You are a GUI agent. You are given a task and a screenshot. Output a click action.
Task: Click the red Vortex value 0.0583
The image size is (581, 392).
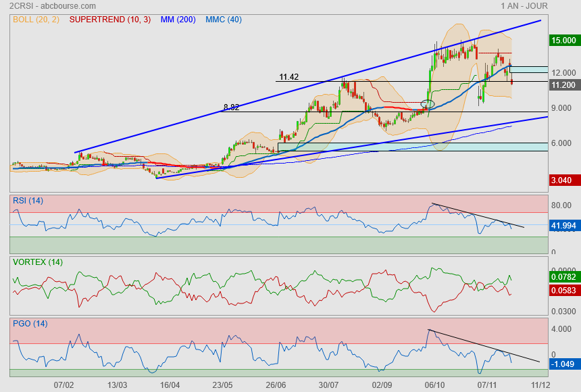pos(563,289)
